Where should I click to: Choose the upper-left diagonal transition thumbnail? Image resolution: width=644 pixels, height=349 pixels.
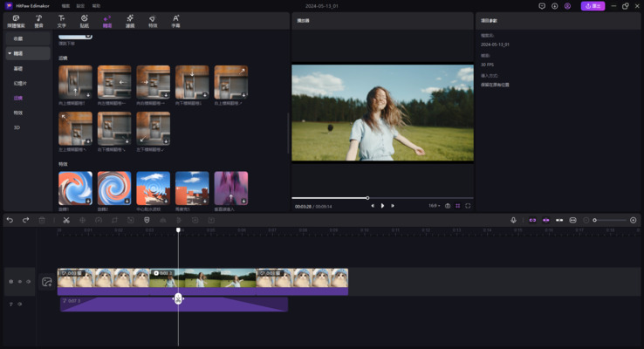(75, 128)
